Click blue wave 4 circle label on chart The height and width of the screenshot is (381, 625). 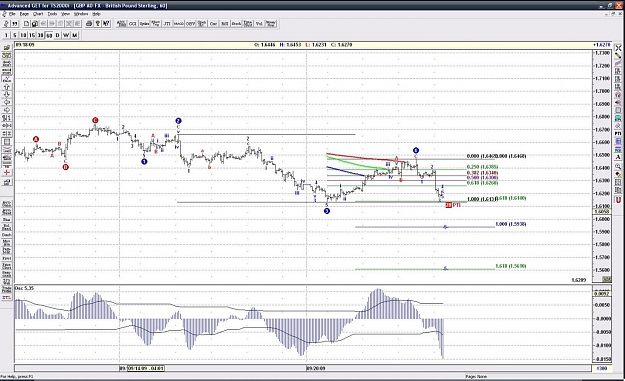click(416, 150)
